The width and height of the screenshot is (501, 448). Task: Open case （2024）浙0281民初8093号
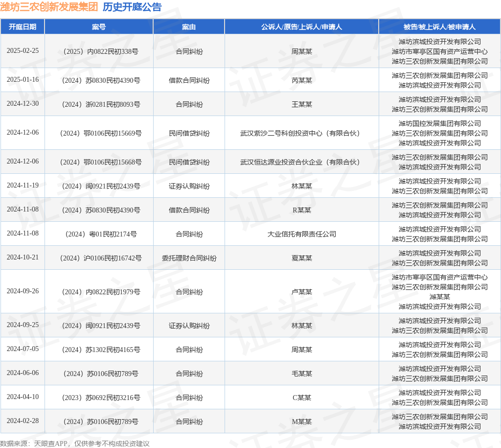click(99, 104)
